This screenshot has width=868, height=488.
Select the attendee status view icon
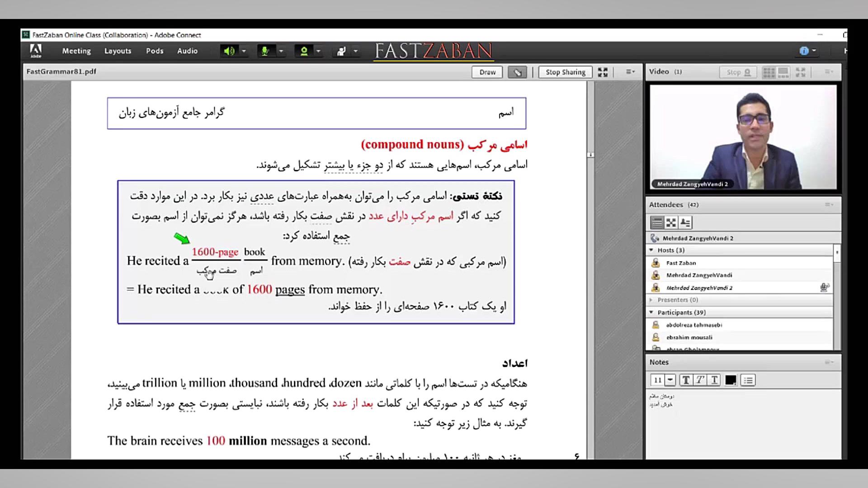click(x=685, y=222)
